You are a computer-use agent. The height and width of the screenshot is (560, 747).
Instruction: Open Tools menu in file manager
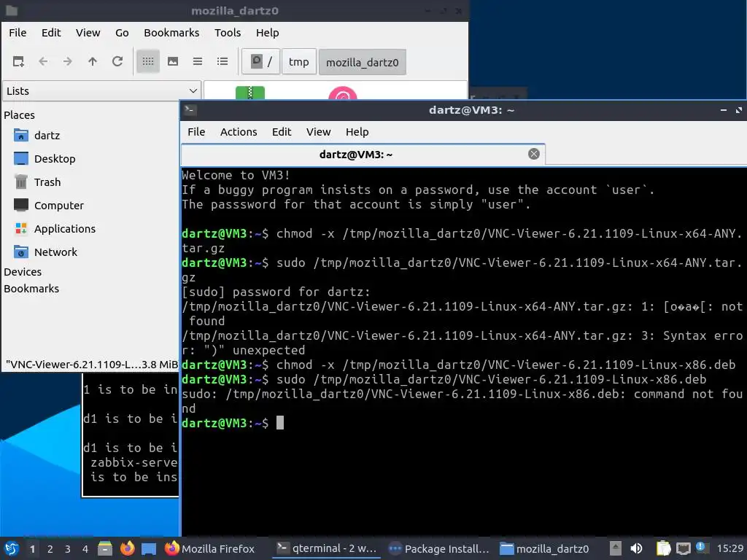pyautogui.click(x=228, y=33)
